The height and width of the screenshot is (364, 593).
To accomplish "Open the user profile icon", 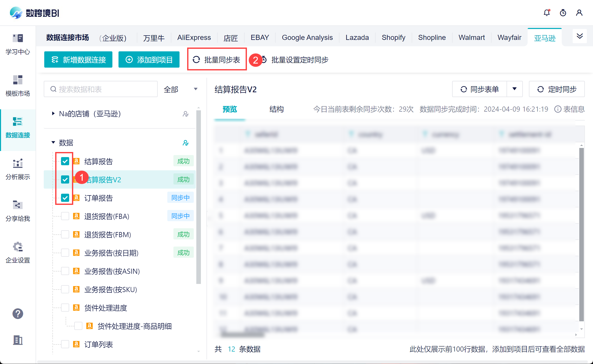I will (x=579, y=13).
